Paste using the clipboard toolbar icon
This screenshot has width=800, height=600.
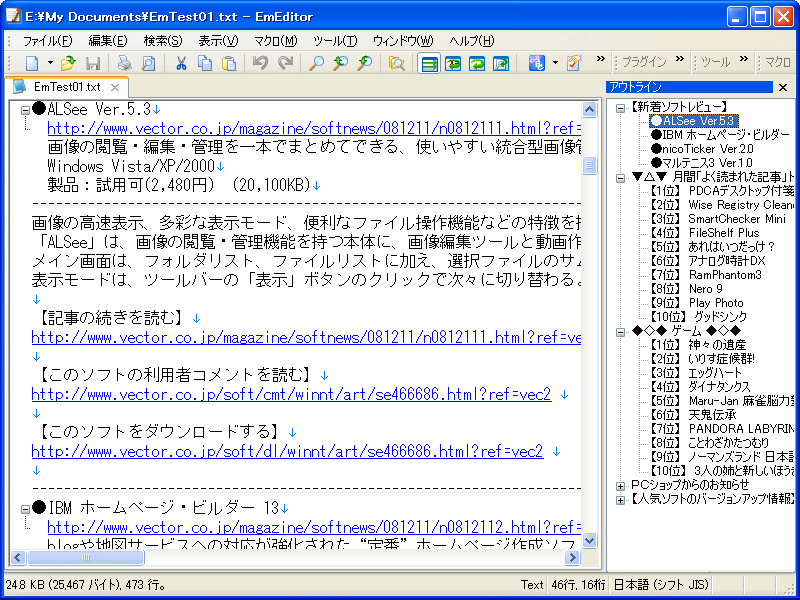coord(229,63)
